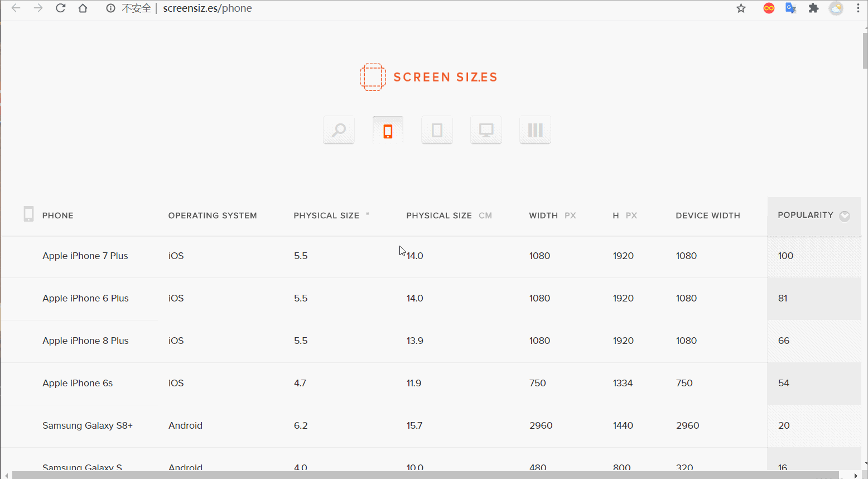Open the Samsung Galaxy S8+ entry
The height and width of the screenshot is (479, 868).
[x=88, y=425]
